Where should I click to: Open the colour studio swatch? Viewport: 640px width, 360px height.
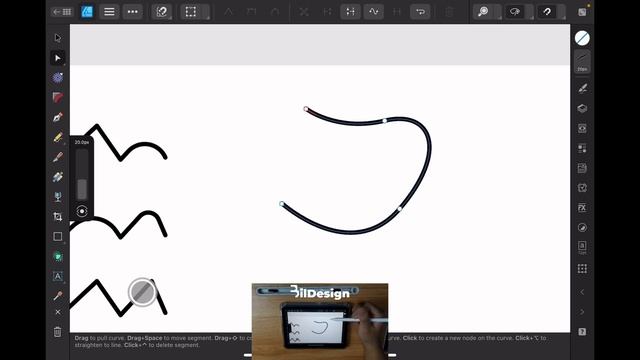582,38
